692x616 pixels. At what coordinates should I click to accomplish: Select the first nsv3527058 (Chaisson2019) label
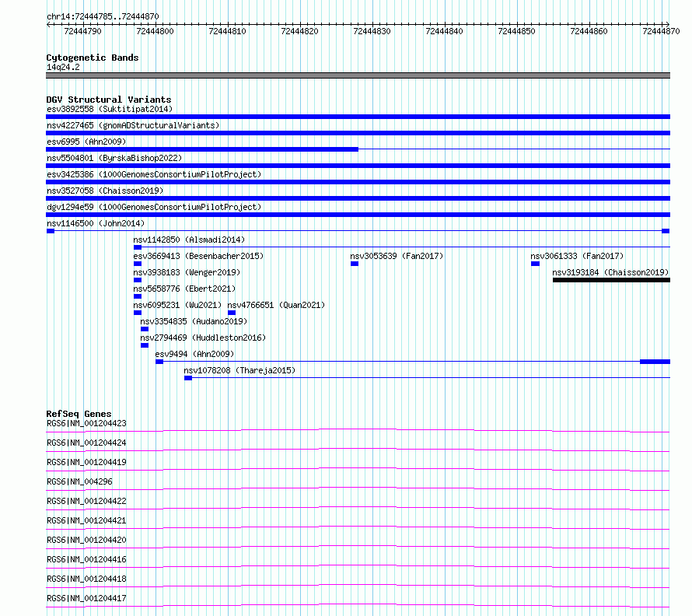click(105, 191)
